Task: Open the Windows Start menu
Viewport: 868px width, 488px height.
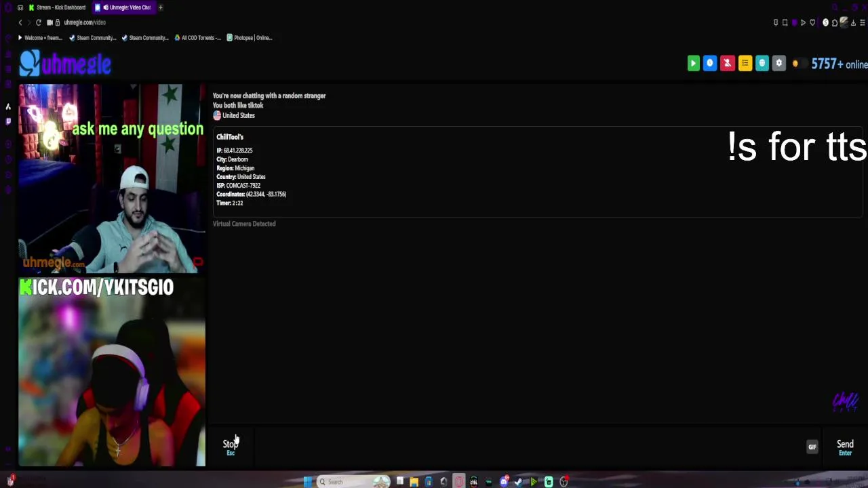Action: click(308, 482)
